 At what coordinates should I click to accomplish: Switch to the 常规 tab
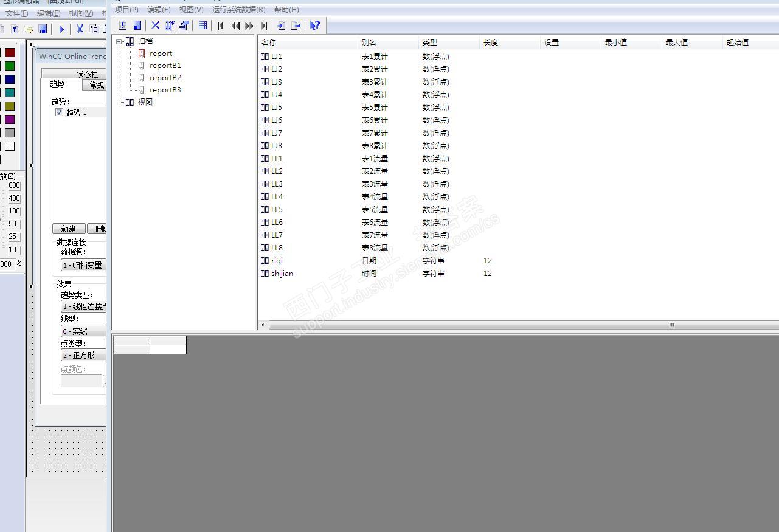tap(94, 85)
